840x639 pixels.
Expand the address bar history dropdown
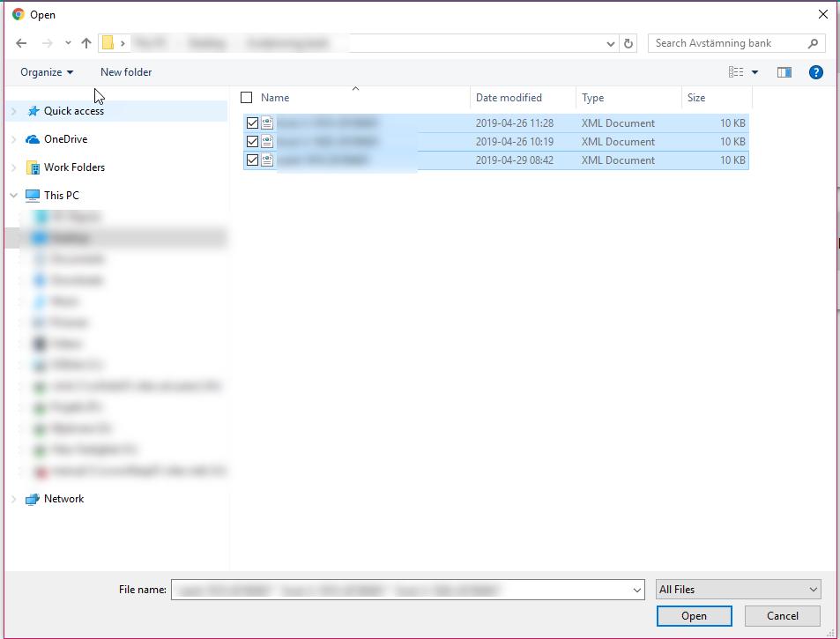pos(610,44)
